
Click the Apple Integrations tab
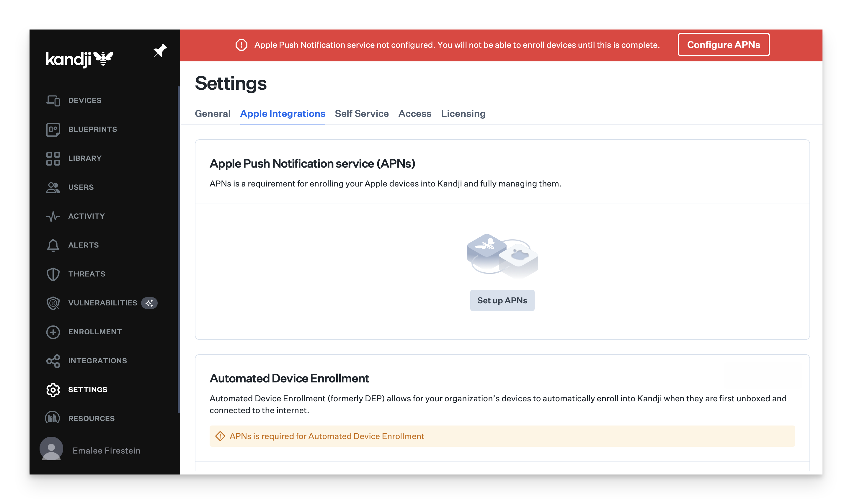(283, 113)
